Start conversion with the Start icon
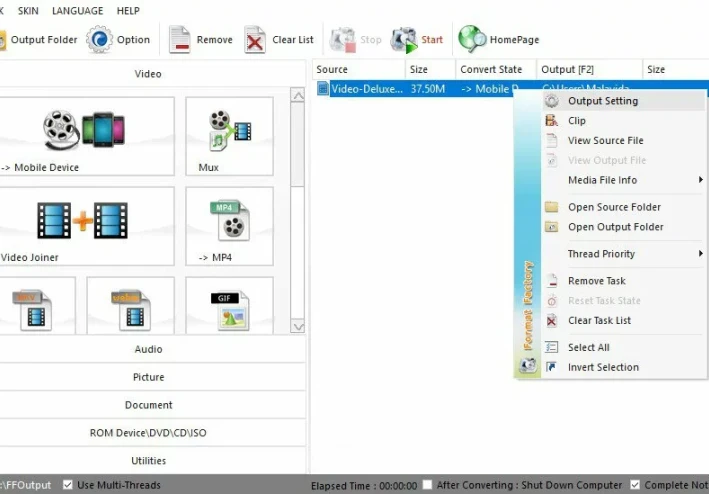Screen dimensions: 709x494 click(404, 40)
